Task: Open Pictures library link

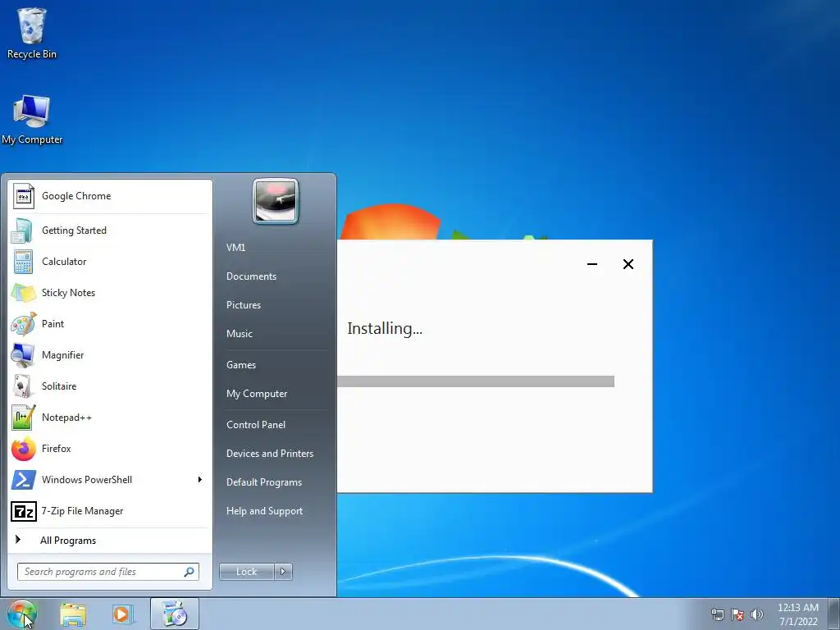Action: pos(243,305)
